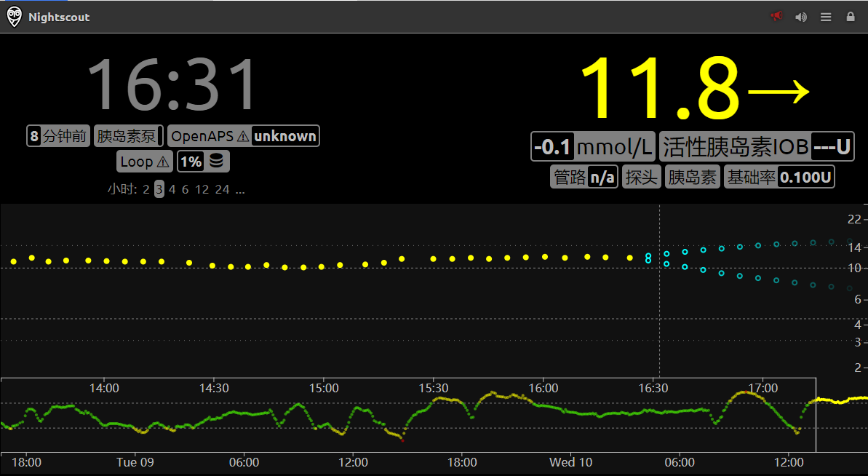Viewport: 868px width, 476px height.
Task: Select the 3 hour time range
Action: tap(159, 189)
